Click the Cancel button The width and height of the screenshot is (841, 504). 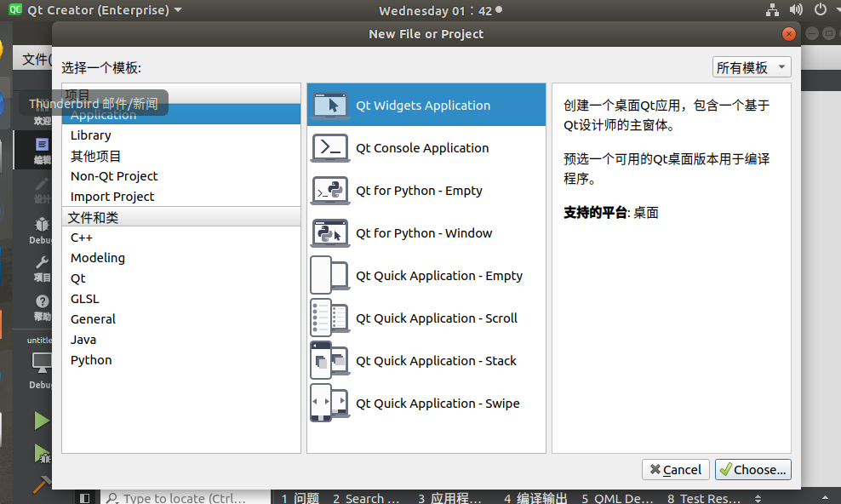pos(675,470)
